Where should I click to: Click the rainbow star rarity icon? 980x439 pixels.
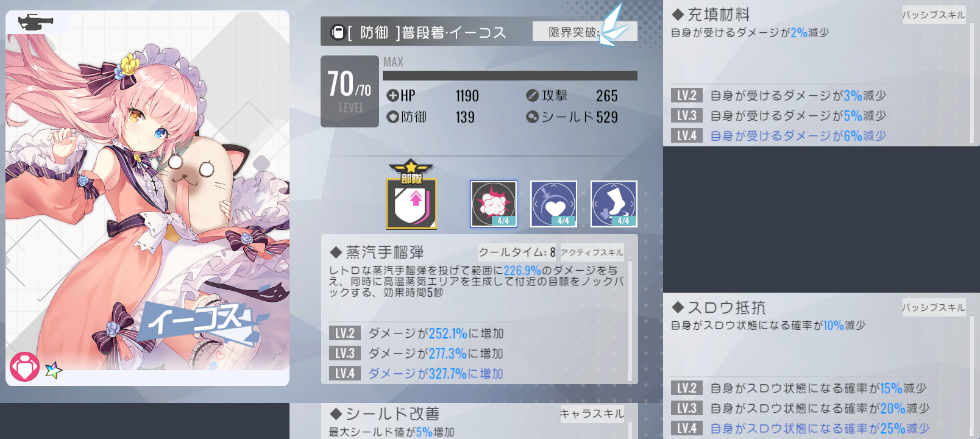pyautogui.click(x=54, y=369)
